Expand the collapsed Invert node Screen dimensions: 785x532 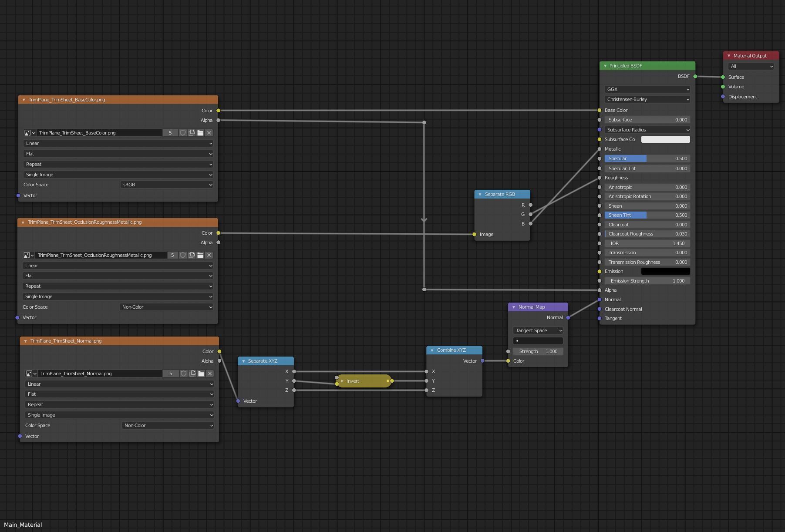[342, 381]
